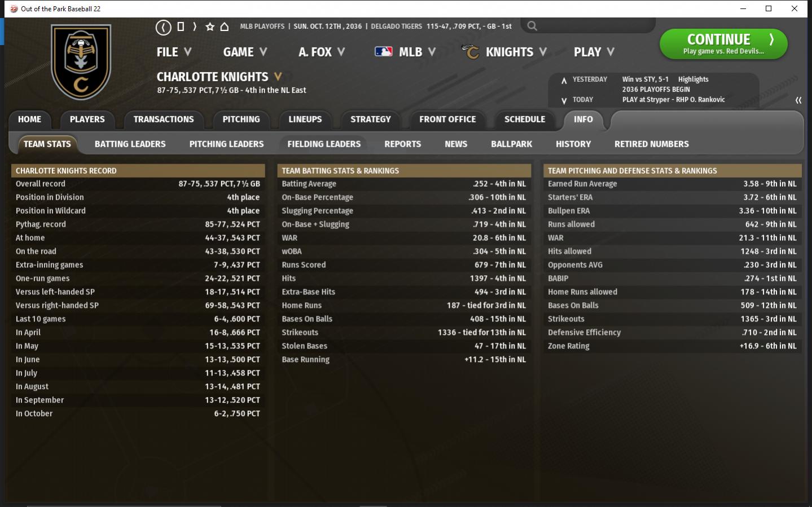Switch to the PITCHING tab
The width and height of the screenshot is (812, 507).
coord(241,120)
